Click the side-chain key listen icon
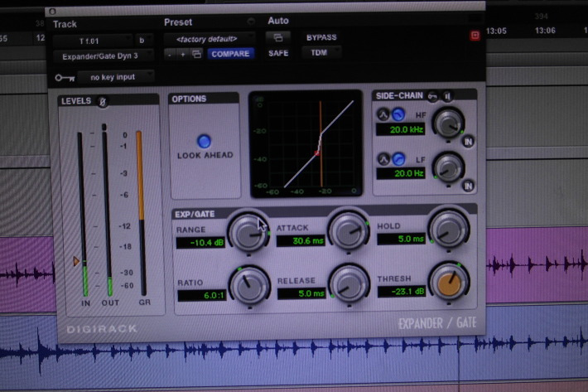The height and width of the screenshot is (392, 588). pyautogui.click(x=433, y=96)
